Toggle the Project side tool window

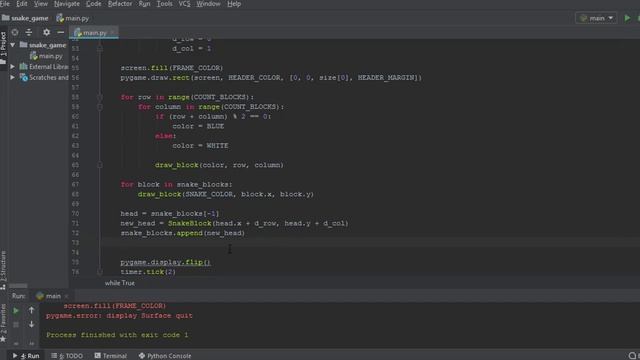click(3, 47)
